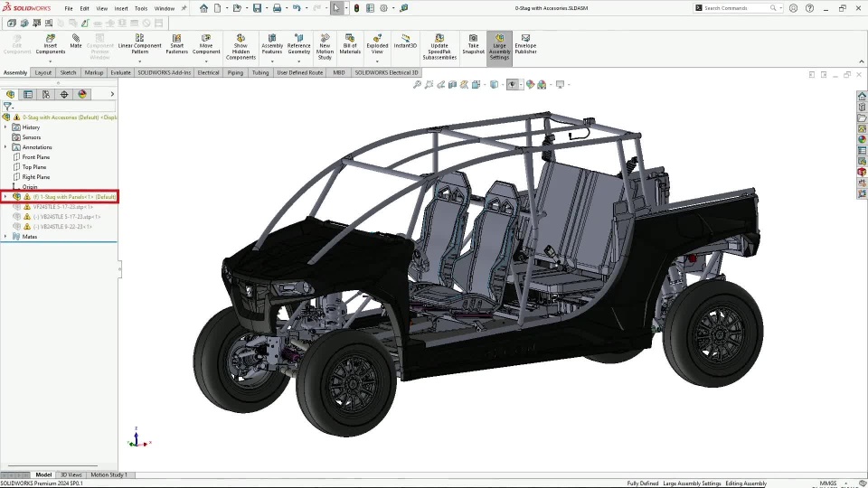Click the Home icon in title toolbar
This screenshot has height=488, width=868.
pyautogui.click(x=203, y=8)
